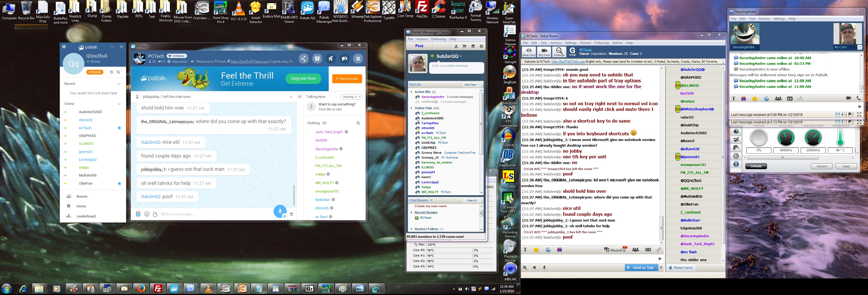Click status message input in Paltalk Messenger Classic
Image resolution: width=868 pixels, height=295 pixels.
pyautogui.click(x=456, y=67)
